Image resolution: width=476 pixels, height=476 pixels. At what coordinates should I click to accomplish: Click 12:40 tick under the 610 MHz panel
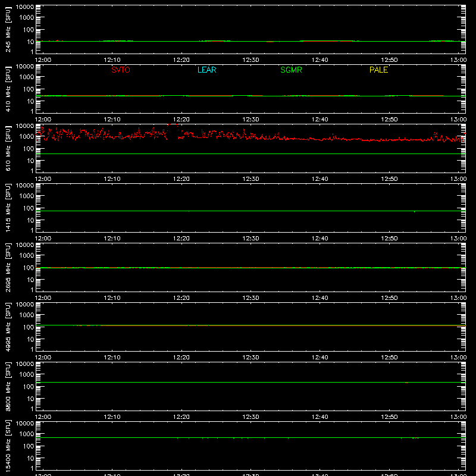[320, 179]
